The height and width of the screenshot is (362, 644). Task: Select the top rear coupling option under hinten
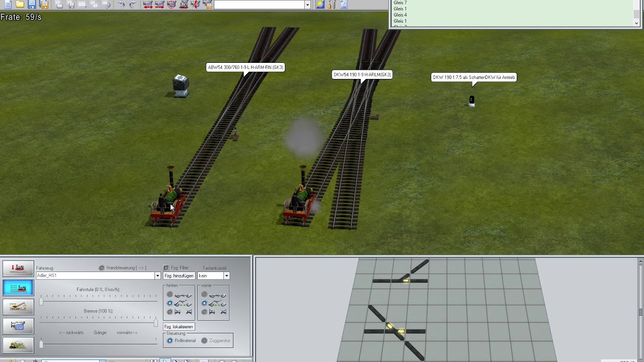point(170,295)
